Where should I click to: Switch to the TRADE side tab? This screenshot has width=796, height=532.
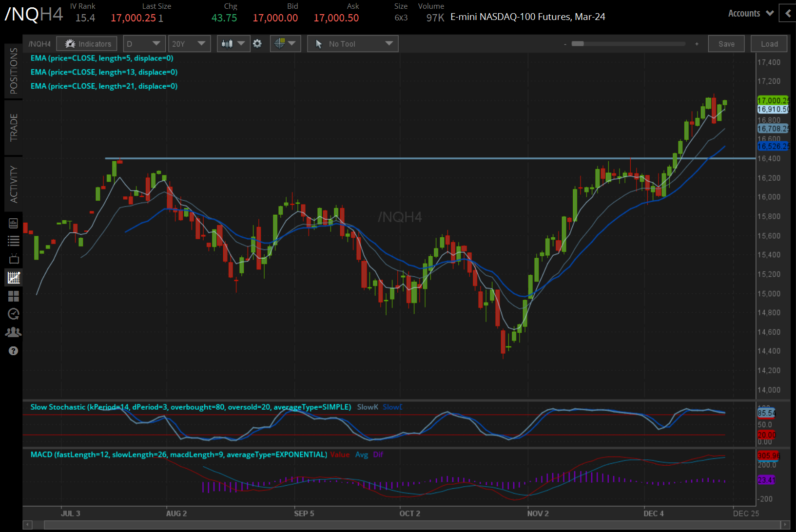pos(14,128)
